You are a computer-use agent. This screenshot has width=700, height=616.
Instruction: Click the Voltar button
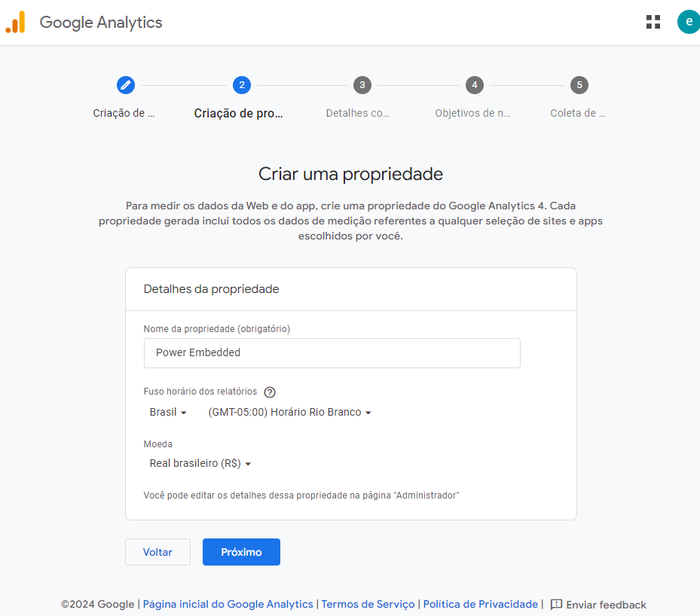(x=157, y=552)
